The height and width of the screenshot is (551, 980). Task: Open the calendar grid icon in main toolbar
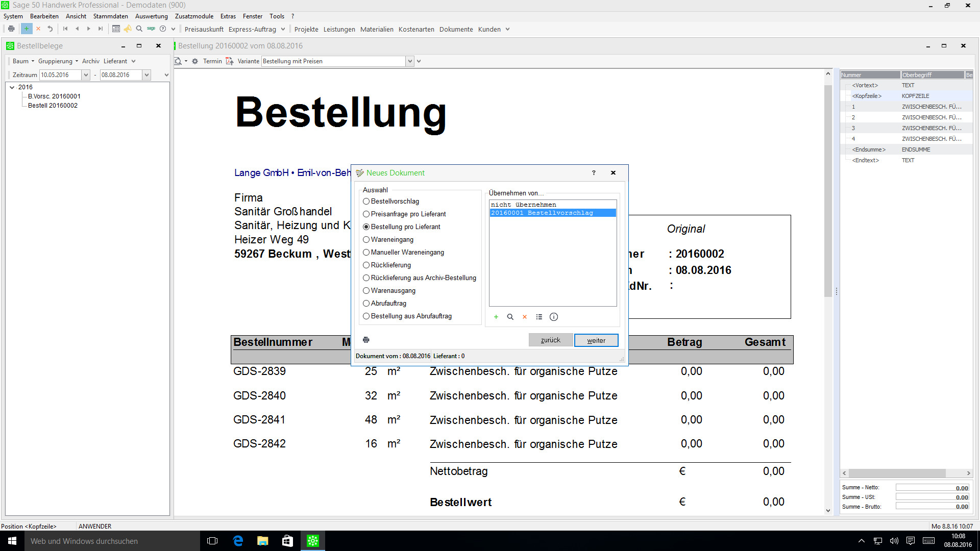tap(116, 29)
